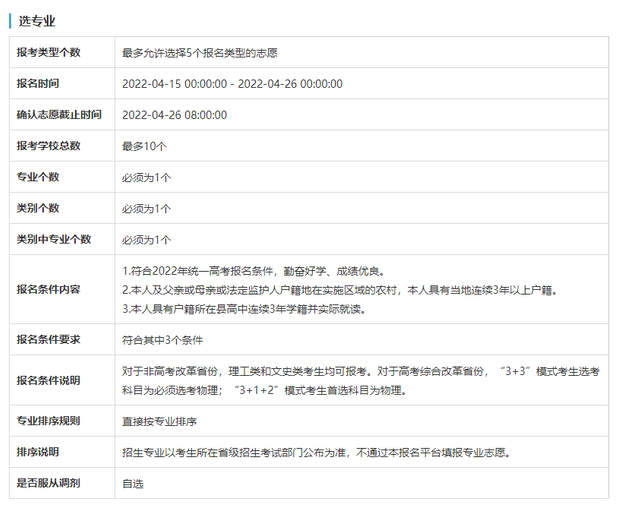Viewport: 618px width, 505px height.
Task: Click the 报名条件说明 row label
Action: tap(49, 380)
